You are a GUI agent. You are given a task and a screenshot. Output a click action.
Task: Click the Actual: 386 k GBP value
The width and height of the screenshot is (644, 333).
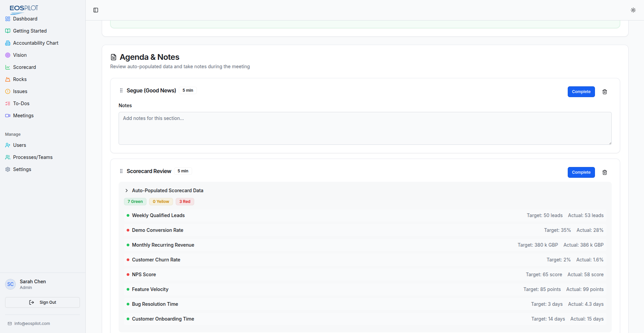[x=584, y=245]
